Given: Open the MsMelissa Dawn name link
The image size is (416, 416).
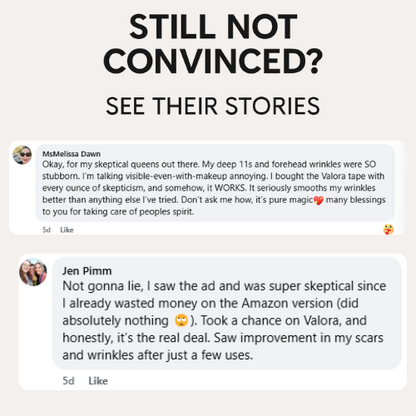Looking at the screenshot, I should coord(71,154).
